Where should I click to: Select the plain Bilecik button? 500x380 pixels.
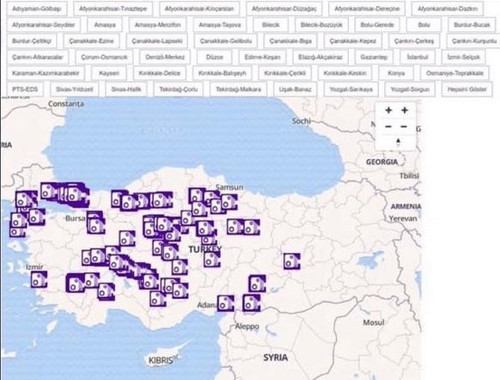click(271, 25)
